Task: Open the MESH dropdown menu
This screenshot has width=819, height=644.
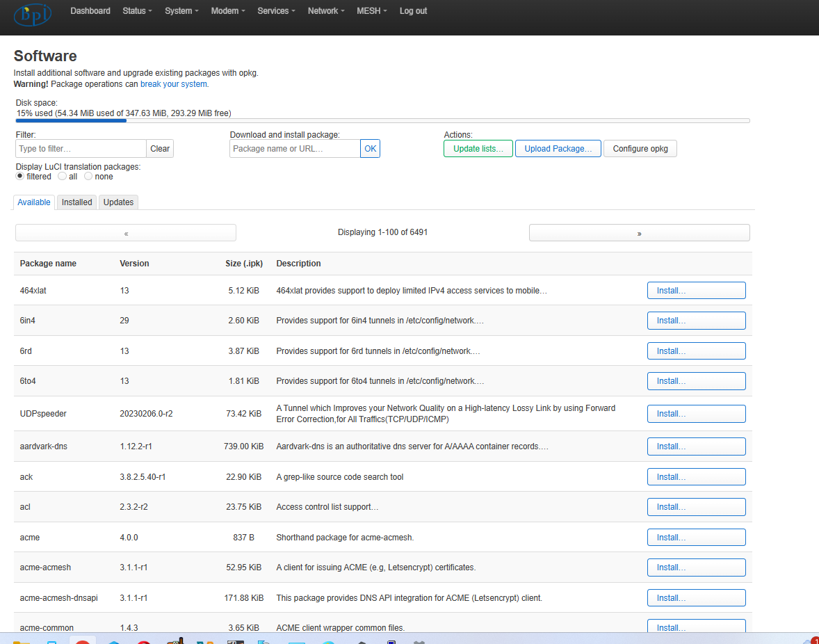Action: pos(371,11)
